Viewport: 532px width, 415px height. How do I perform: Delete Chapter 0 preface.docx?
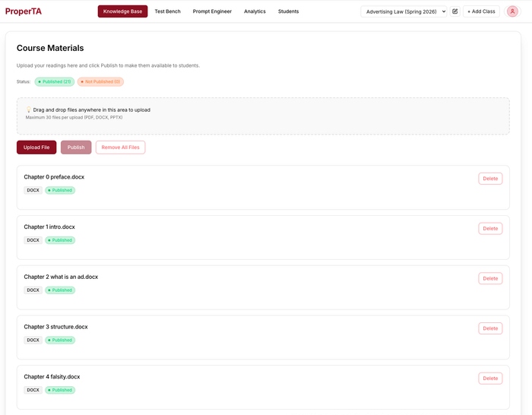490,179
